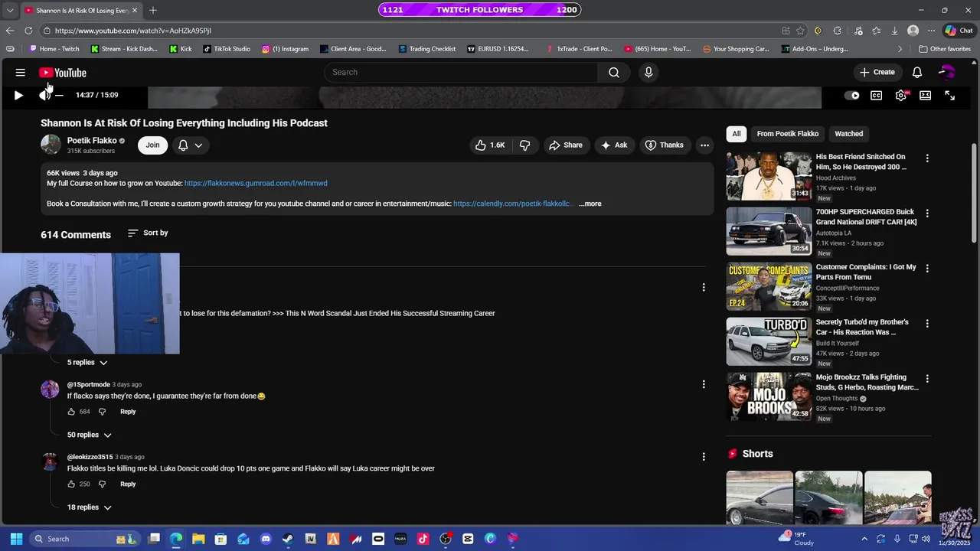Open the YouTube hamburger guide menu
980x551 pixels.
coord(21,73)
